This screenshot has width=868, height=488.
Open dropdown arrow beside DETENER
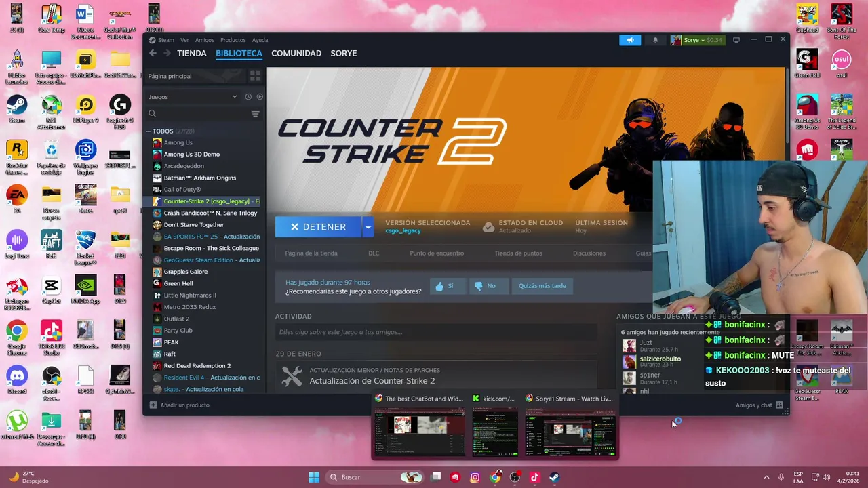point(368,227)
